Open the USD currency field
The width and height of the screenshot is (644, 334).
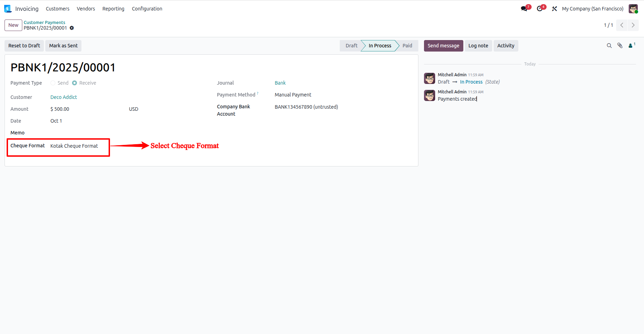pyautogui.click(x=134, y=109)
